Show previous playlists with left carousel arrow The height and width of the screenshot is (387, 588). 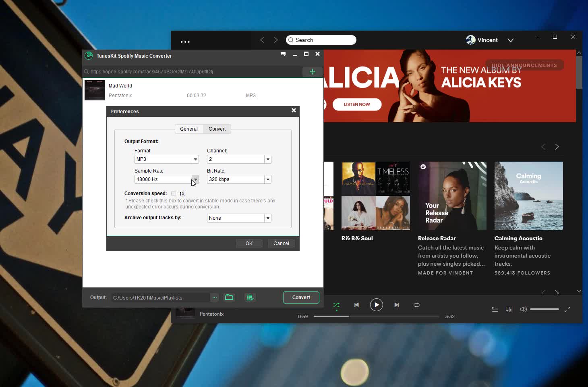click(x=543, y=147)
